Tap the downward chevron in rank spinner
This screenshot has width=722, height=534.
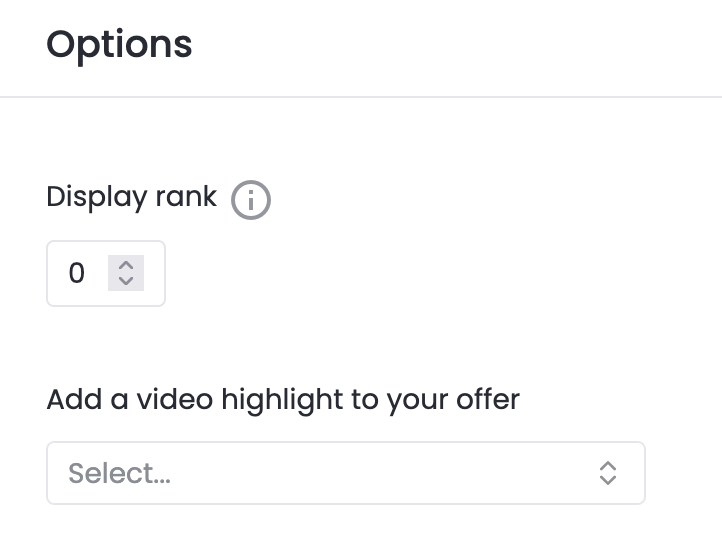coord(126,280)
